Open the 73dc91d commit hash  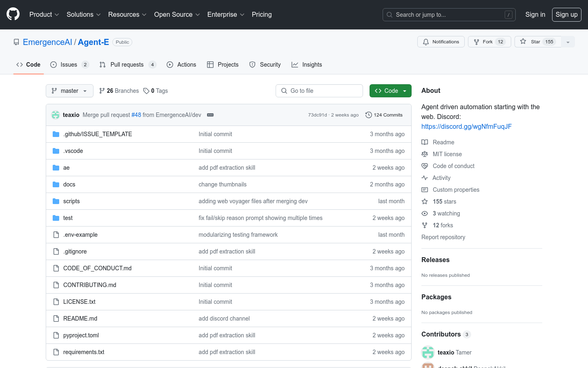coord(317,115)
